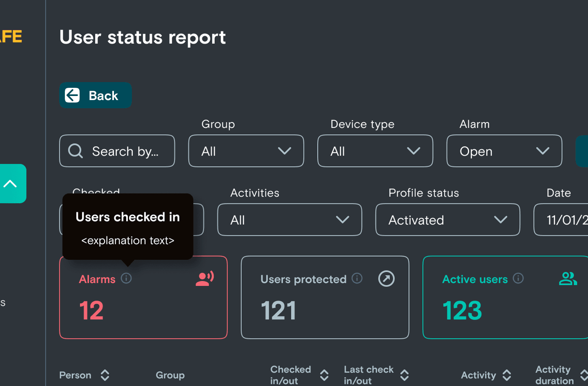Open the Alarm dropdown set to Open
588x386 pixels.
504,151
